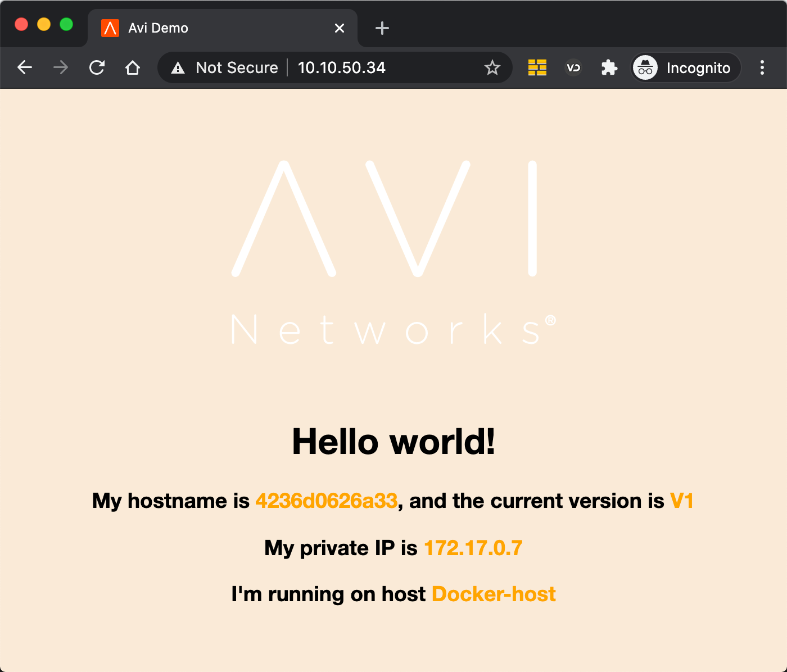The height and width of the screenshot is (672, 787).
Task: Click the host name Docker-host
Action: point(494,594)
